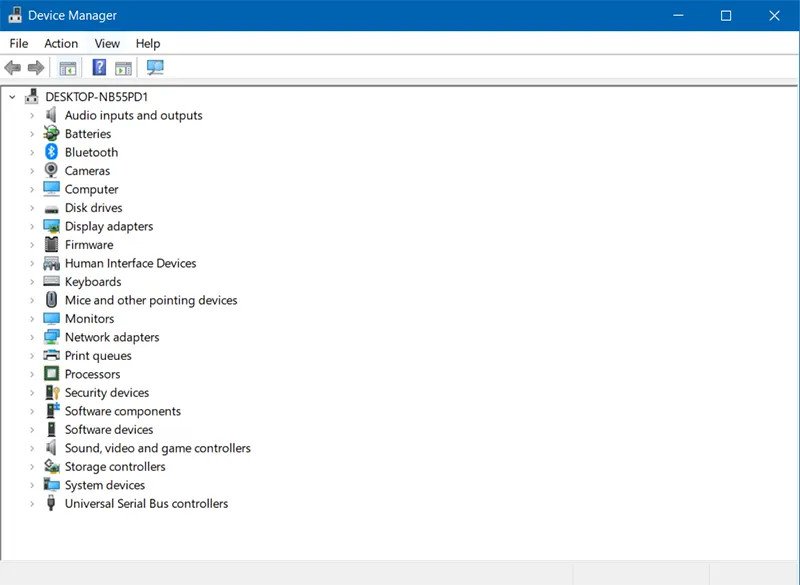Collapse the DESKTOP-NB55PD1 root node
This screenshot has height=585, width=800.
13,96
